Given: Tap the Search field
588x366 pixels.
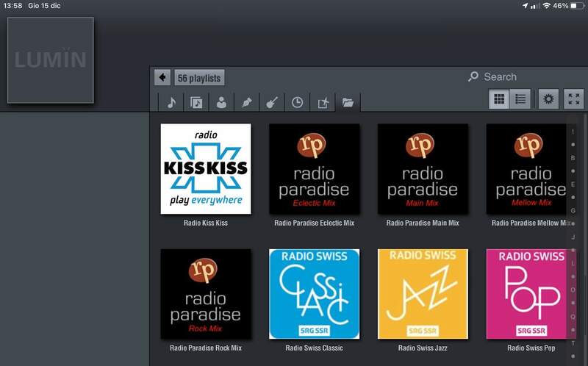Looking at the screenshot, I should 500,76.
